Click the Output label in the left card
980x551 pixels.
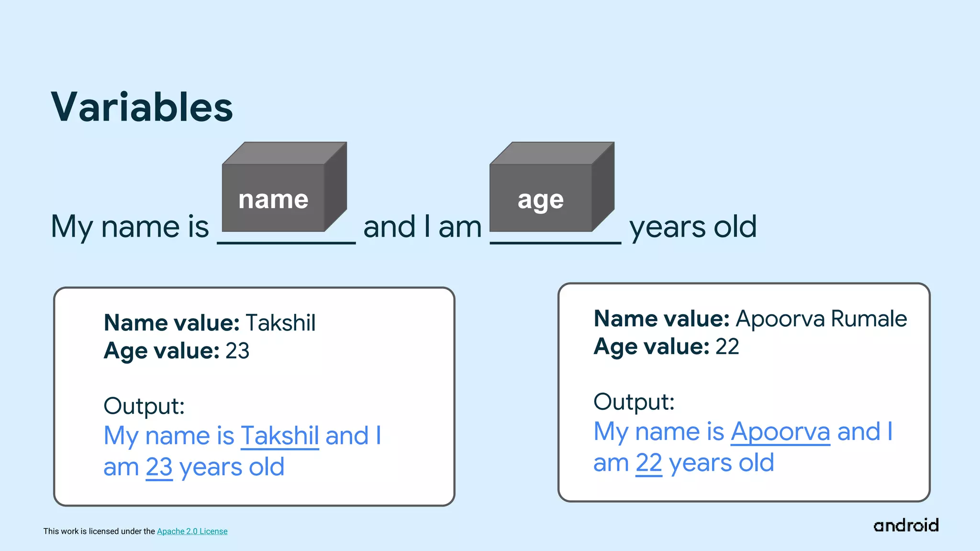click(144, 406)
